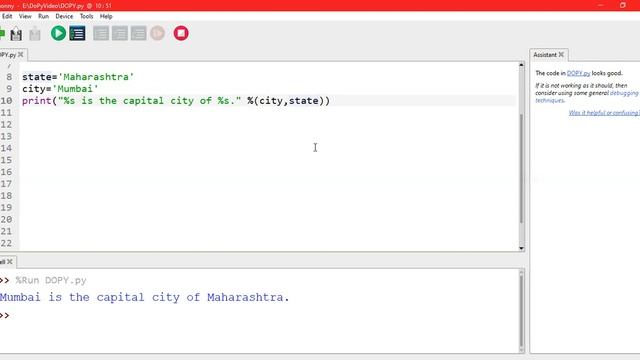Click the Step over toolbar icon
Viewport: 640px width, 360px height.
101,33
